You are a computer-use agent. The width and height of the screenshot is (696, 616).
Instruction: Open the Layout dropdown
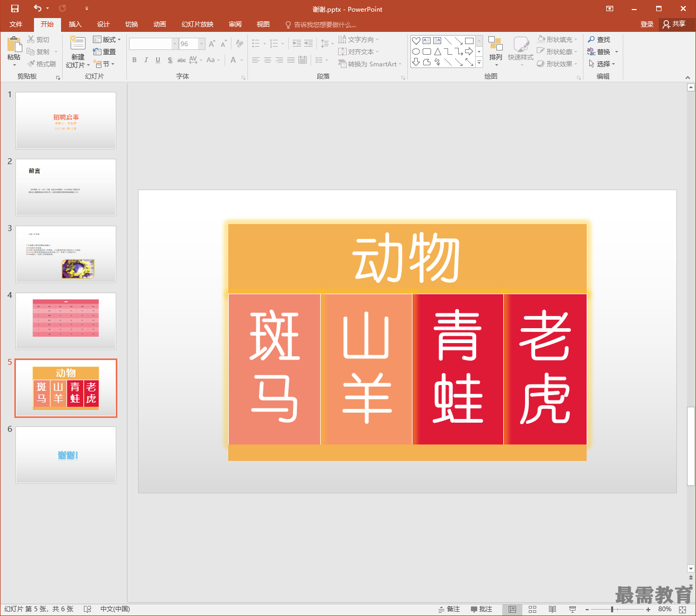[x=107, y=40]
